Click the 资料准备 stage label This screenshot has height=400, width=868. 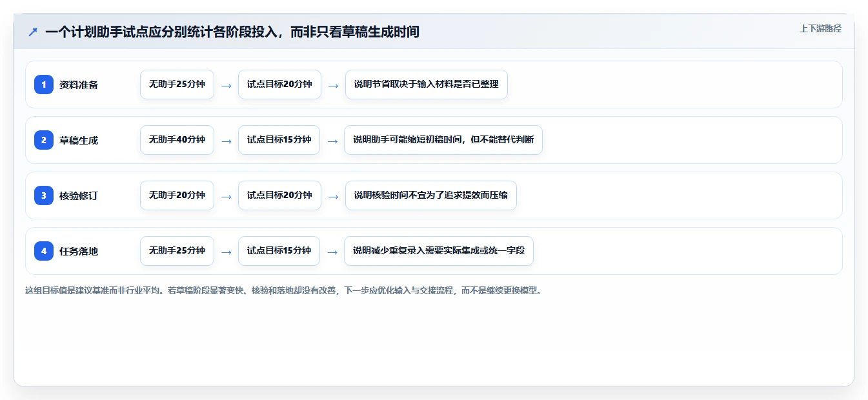(79, 85)
